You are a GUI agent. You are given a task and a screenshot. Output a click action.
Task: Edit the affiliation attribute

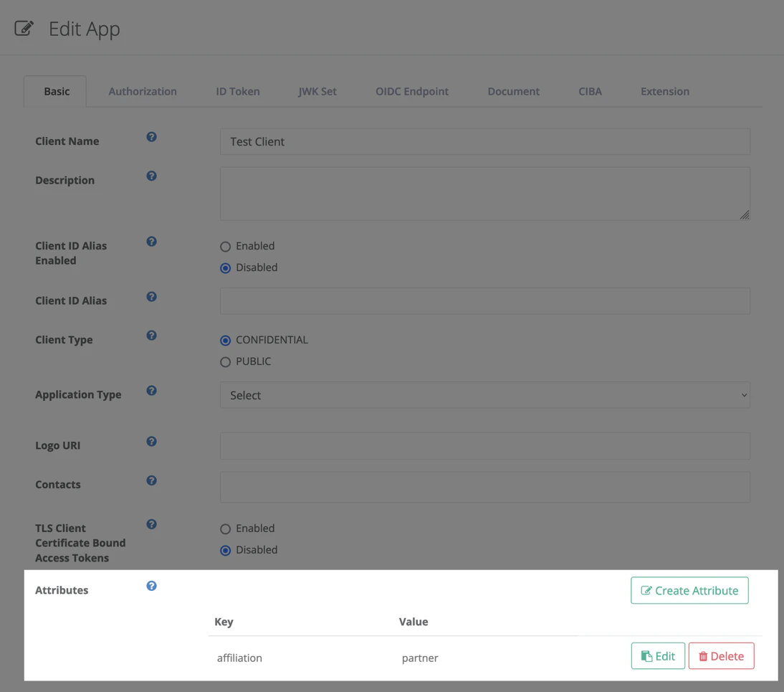pyautogui.click(x=657, y=655)
